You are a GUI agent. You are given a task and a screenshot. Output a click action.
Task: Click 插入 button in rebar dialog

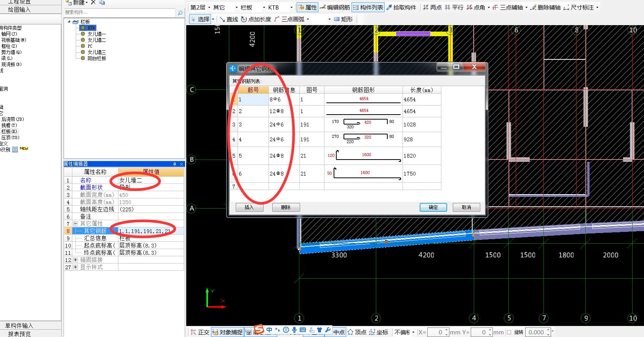click(249, 207)
